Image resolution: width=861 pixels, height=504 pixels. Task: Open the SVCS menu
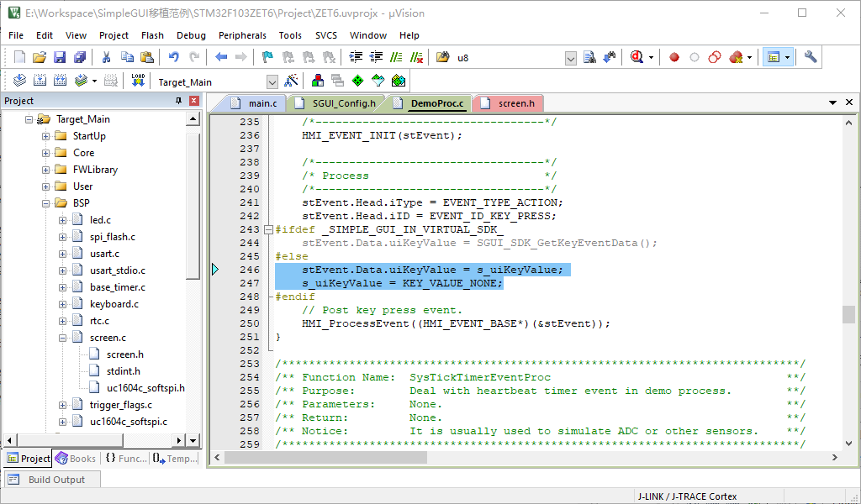pyautogui.click(x=325, y=35)
